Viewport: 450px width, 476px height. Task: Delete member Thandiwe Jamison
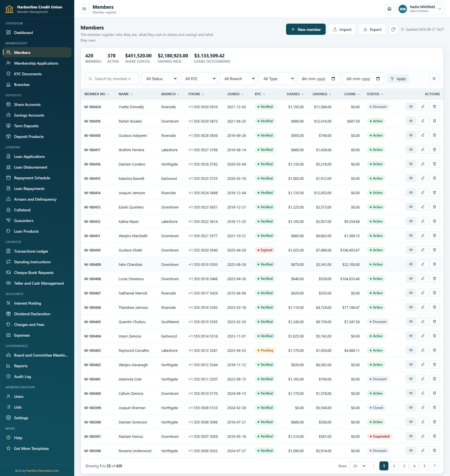click(435, 307)
